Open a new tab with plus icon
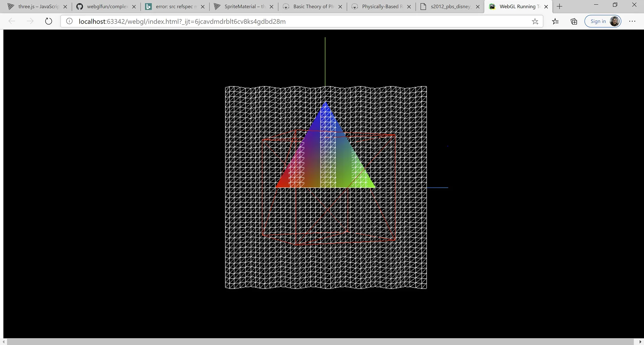The image size is (644, 345). 559,6
